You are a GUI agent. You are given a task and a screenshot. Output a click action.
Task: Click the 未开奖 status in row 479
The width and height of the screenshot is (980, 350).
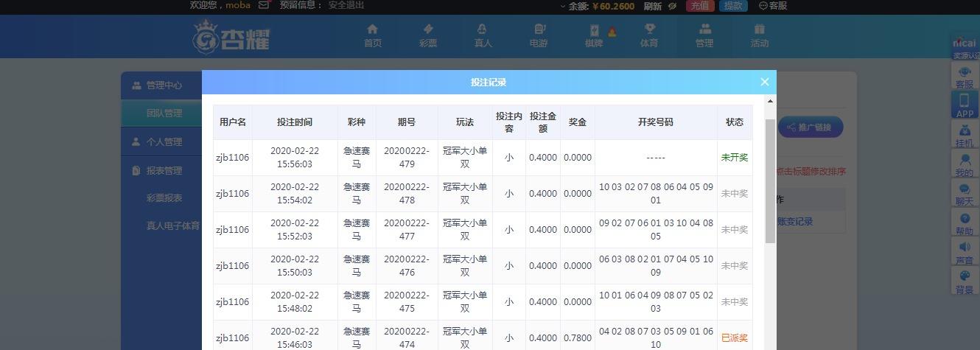click(735, 158)
